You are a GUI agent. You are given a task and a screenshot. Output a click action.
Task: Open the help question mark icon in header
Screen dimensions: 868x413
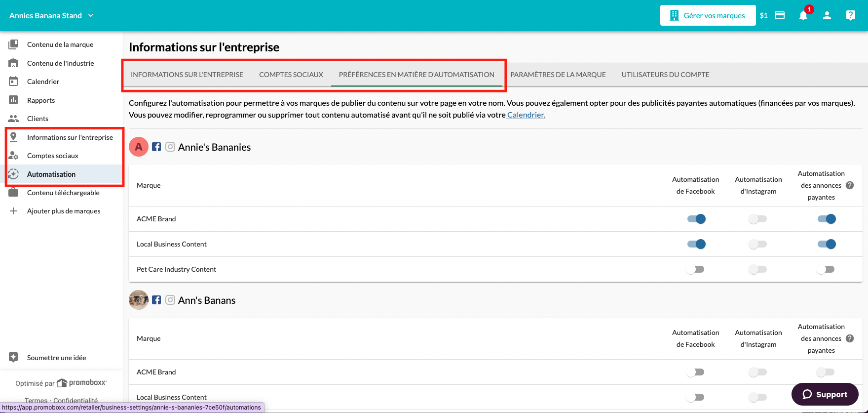(x=851, y=15)
